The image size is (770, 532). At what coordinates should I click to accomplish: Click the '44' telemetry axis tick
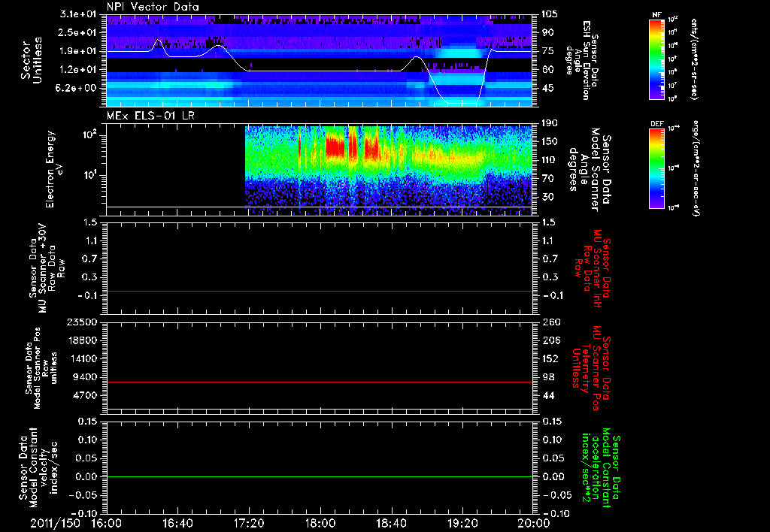click(547, 395)
